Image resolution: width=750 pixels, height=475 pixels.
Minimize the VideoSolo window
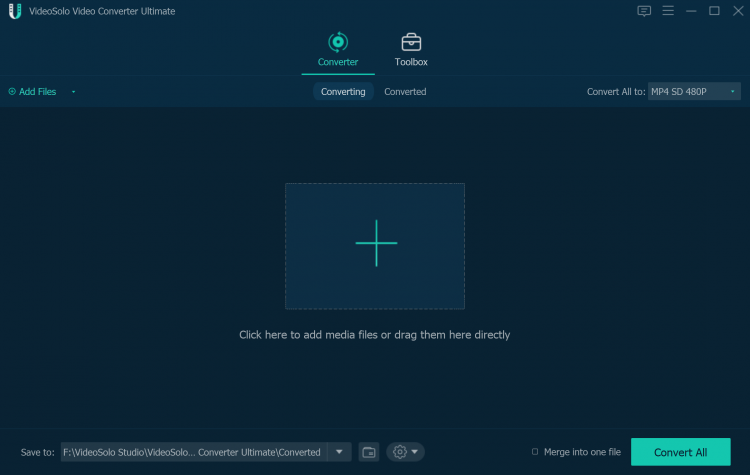(691, 11)
